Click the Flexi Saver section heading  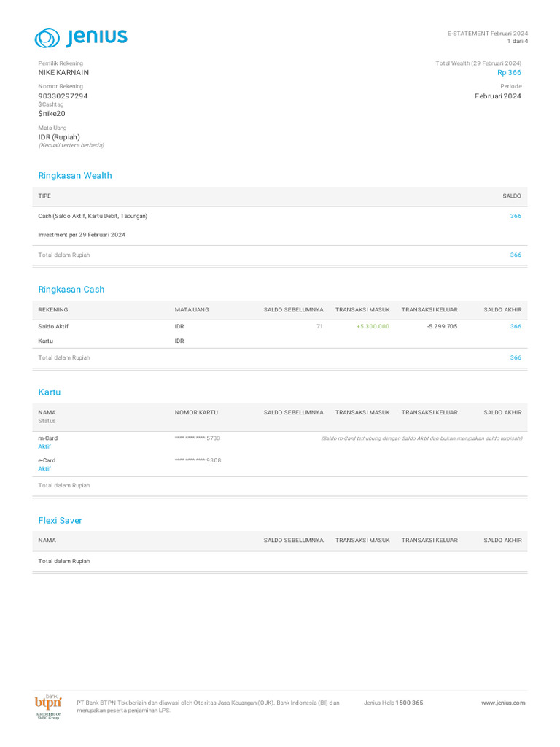(60, 521)
